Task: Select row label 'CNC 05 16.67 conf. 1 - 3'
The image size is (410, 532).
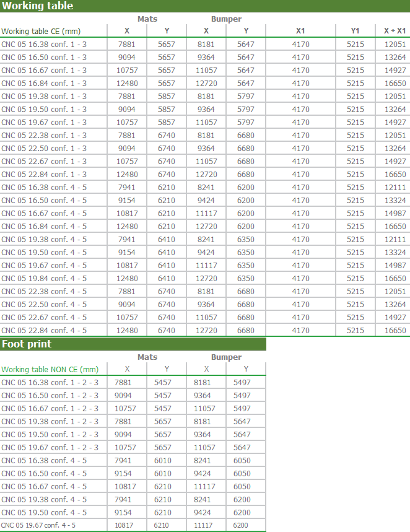Action: coord(44,71)
